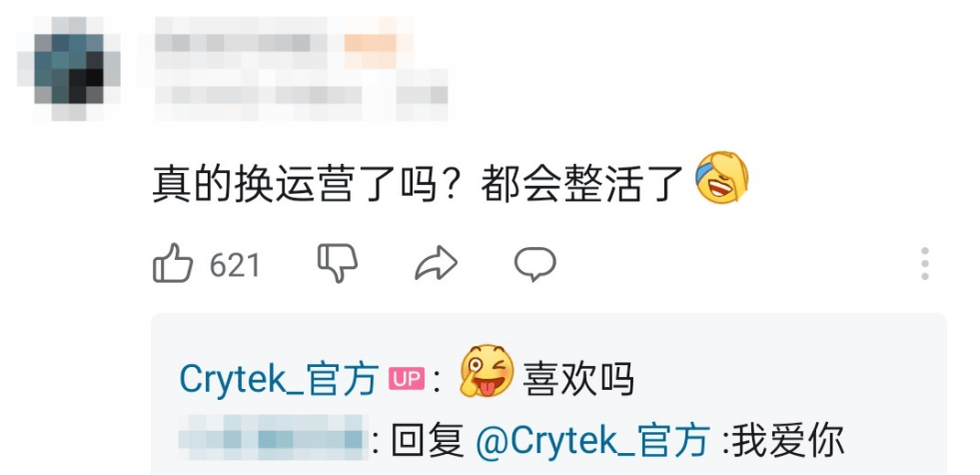Click the blurred replier username in second reply

(271, 432)
